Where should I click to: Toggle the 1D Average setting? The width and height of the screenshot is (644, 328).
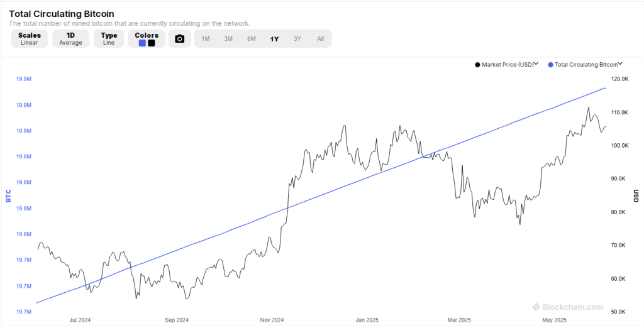pos(70,39)
